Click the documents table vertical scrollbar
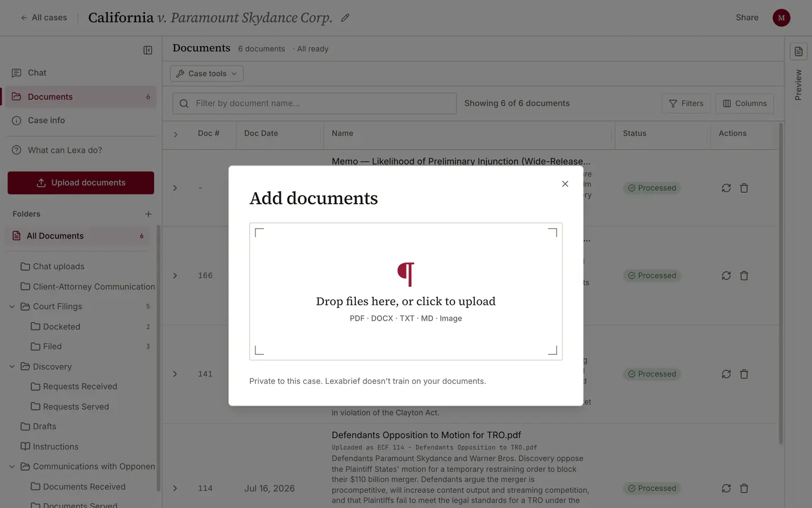The width and height of the screenshot is (812, 508). [x=781, y=284]
